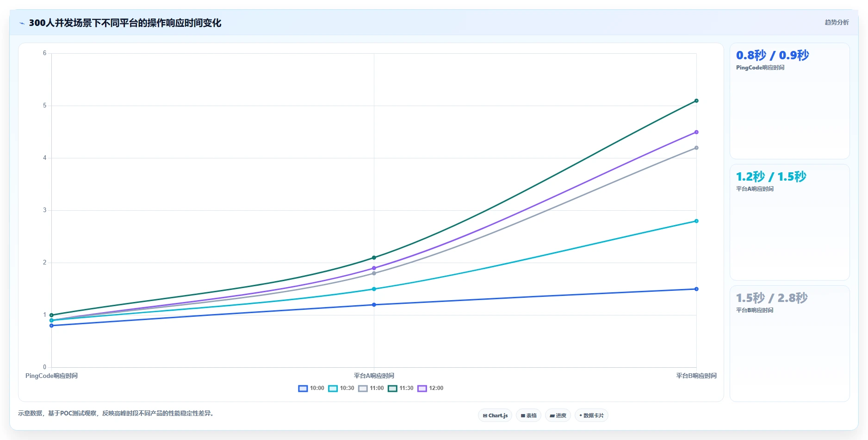Screen dimensions: 868x440
Task: Click the Chart.js tag
Action: [495, 415]
